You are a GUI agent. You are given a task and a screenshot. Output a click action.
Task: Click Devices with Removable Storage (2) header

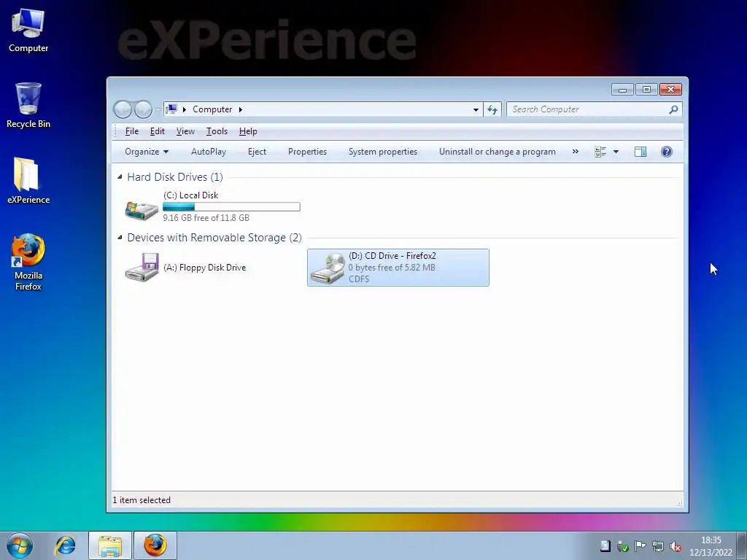click(214, 238)
